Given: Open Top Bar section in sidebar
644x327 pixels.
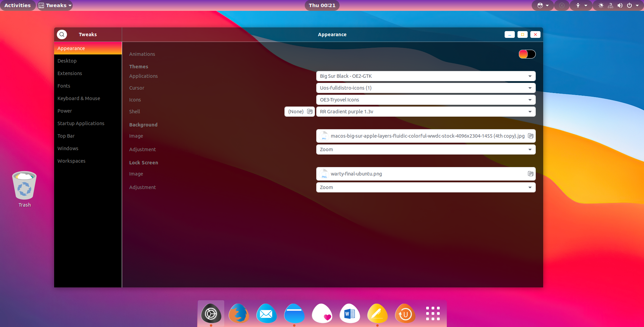Looking at the screenshot, I should pyautogui.click(x=88, y=136).
